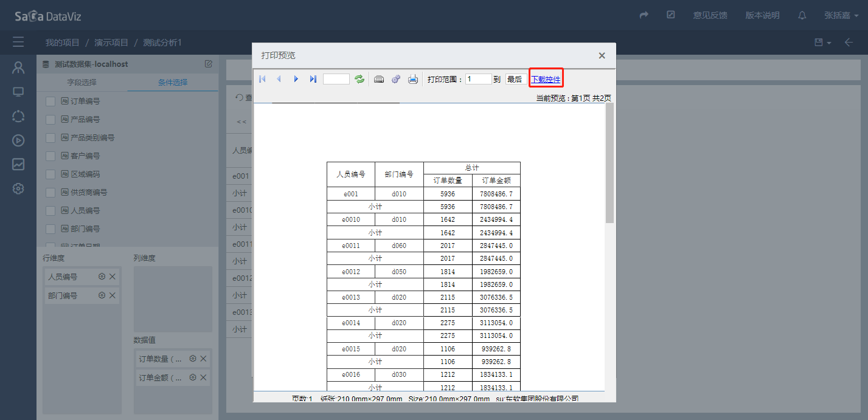
Task: Click the share arrow icon in header
Action: tap(644, 15)
